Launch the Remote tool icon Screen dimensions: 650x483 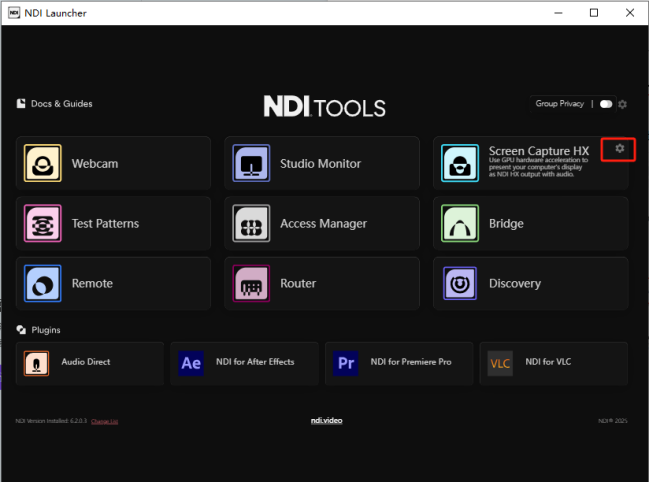point(43,283)
